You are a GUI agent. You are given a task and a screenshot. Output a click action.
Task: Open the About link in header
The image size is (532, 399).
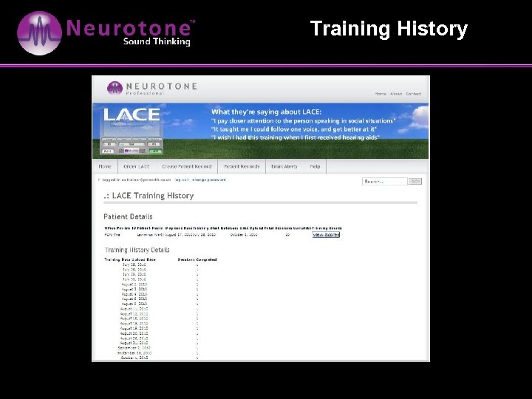click(x=396, y=94)
